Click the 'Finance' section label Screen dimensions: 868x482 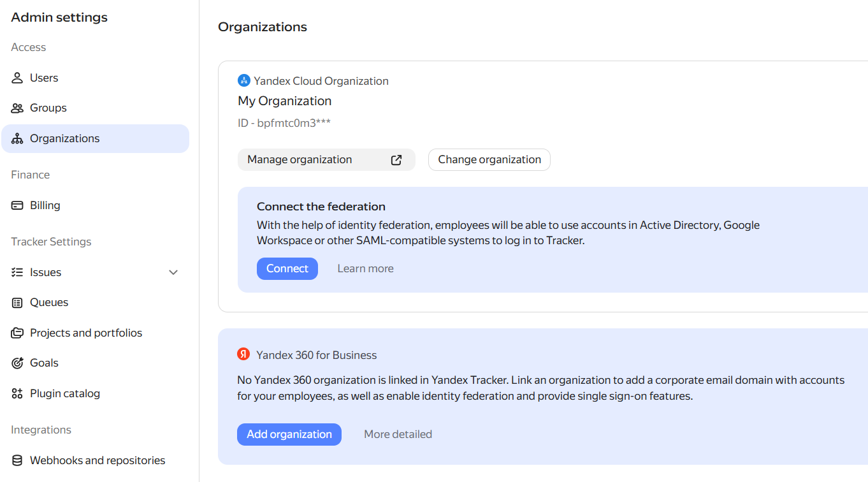(30, 175)
